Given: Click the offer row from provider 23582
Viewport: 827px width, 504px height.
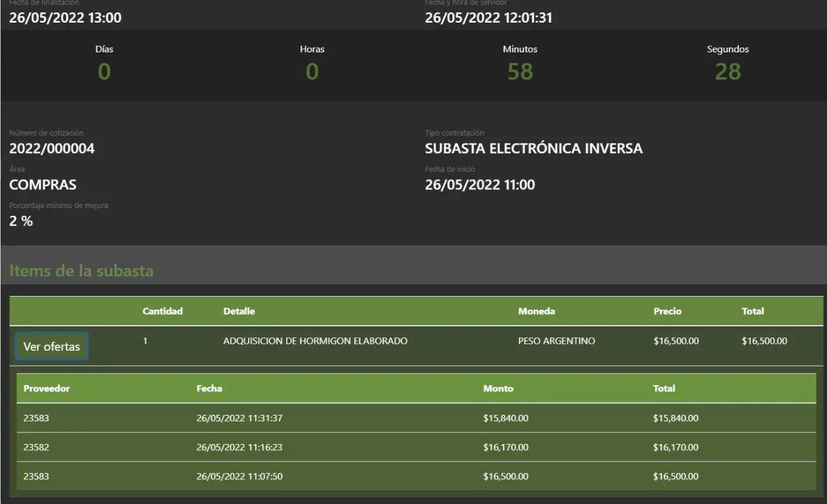Looking at the screenshot, I should (x=36, y=447).
